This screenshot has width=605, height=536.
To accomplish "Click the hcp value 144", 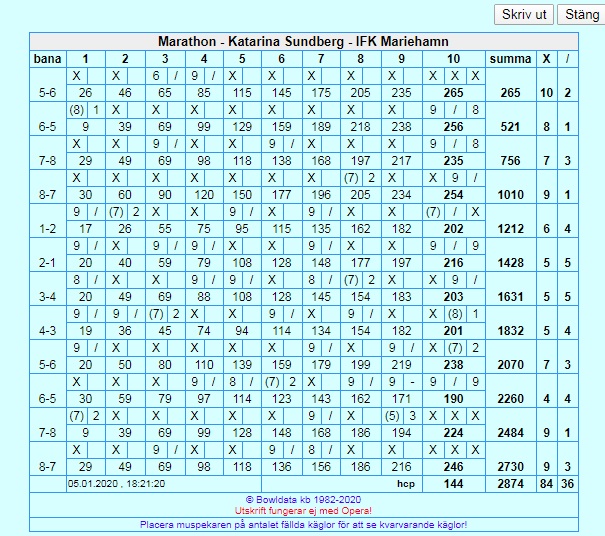I will [x=453, y=484].
